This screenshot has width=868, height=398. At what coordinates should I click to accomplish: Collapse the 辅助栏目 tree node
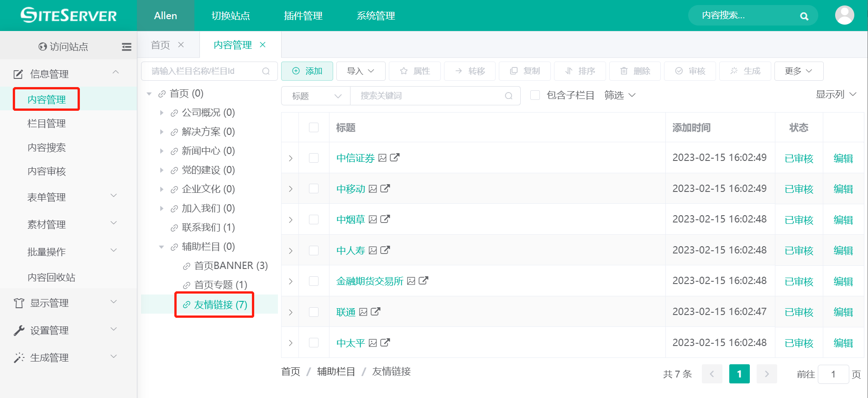click(161, 247)
